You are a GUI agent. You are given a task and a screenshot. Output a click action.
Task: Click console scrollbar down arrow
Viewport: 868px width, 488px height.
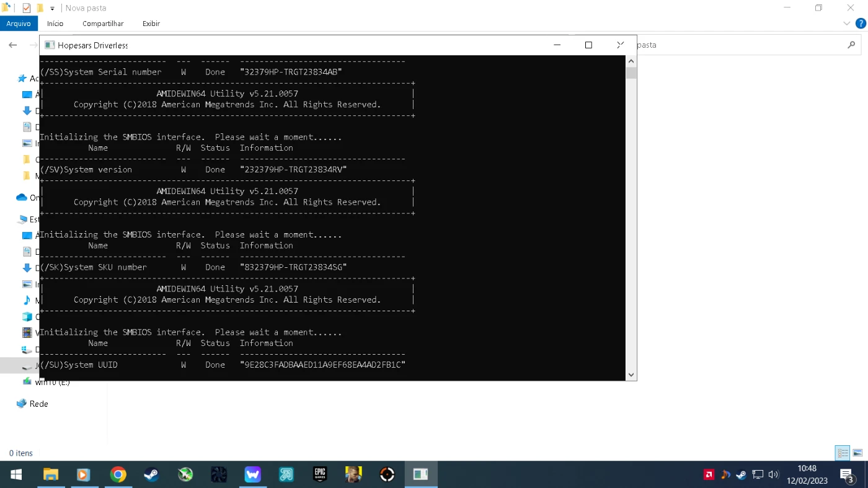click(631, 375)
